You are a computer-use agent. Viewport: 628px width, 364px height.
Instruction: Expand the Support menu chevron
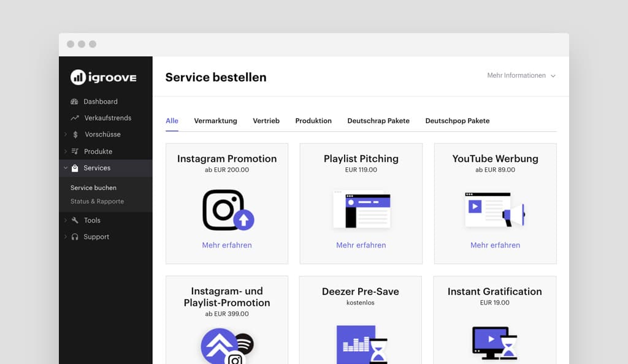tap(66, 237)
